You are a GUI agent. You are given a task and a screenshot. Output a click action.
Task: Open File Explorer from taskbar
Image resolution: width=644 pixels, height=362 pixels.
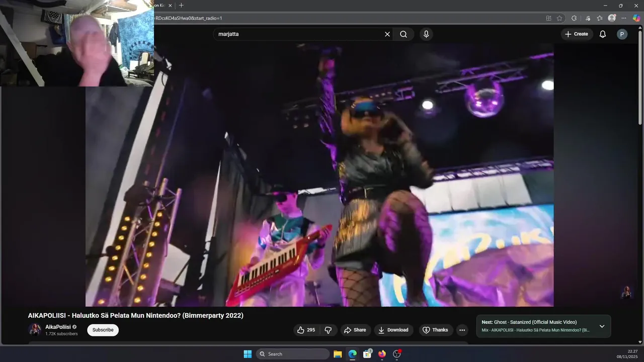click(338, 354)
